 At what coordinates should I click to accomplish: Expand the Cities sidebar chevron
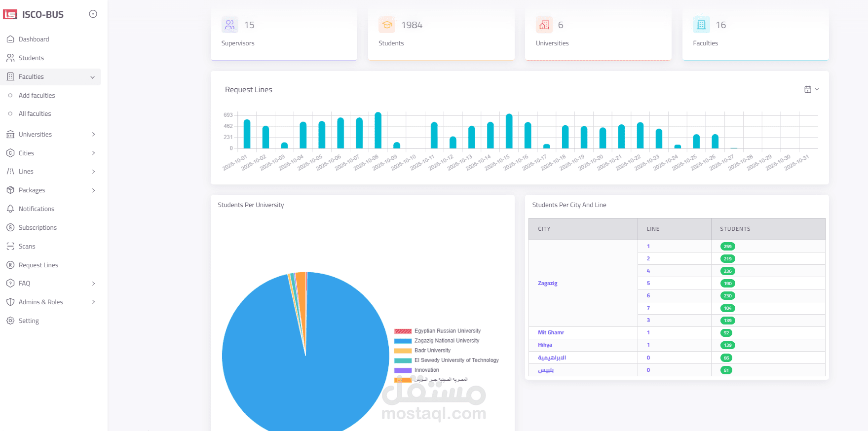(x=93, y=153)
